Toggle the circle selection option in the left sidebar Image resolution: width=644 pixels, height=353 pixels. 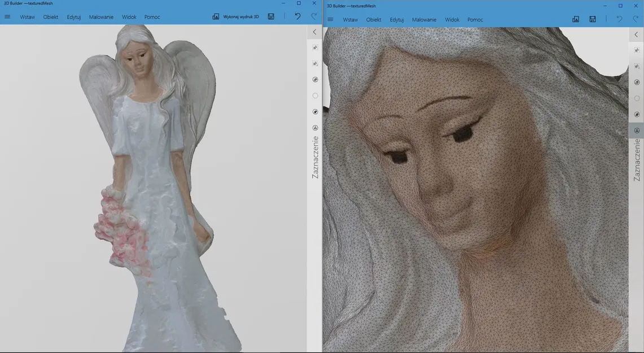(314, 95)
